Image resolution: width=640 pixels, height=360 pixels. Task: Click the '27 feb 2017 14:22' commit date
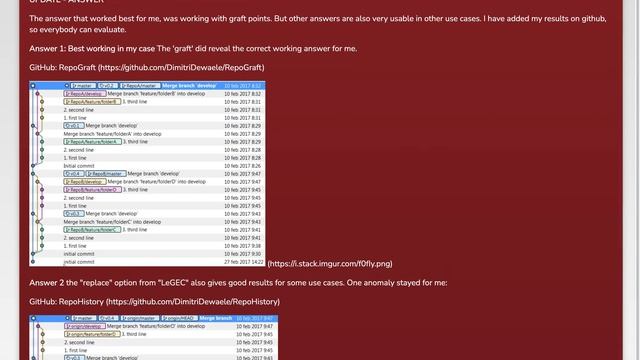[244, 262]
